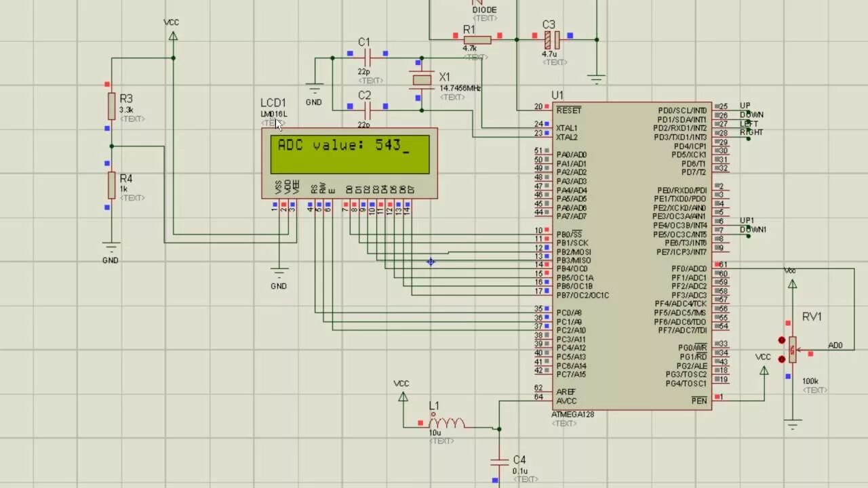Select the C4 capacitor symbol

499,462
